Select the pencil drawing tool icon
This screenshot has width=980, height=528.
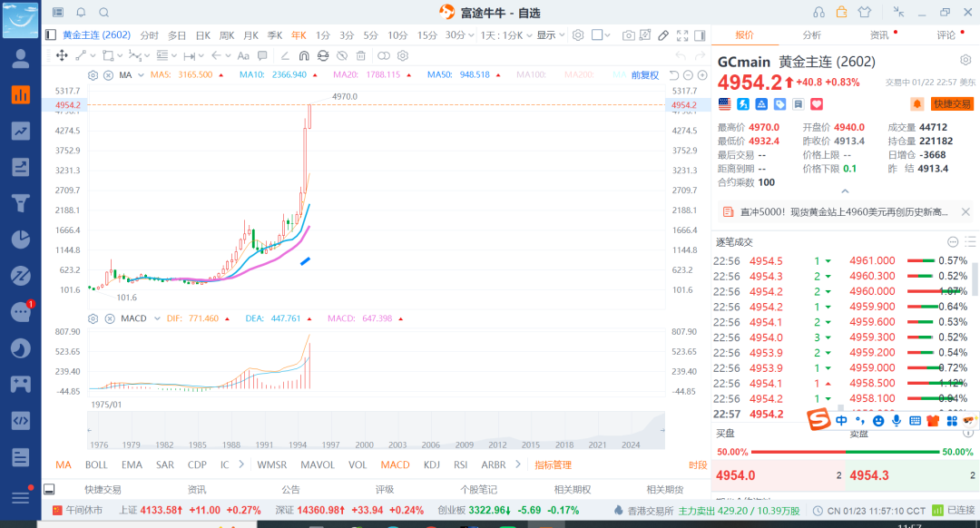[x=663, y=35]
